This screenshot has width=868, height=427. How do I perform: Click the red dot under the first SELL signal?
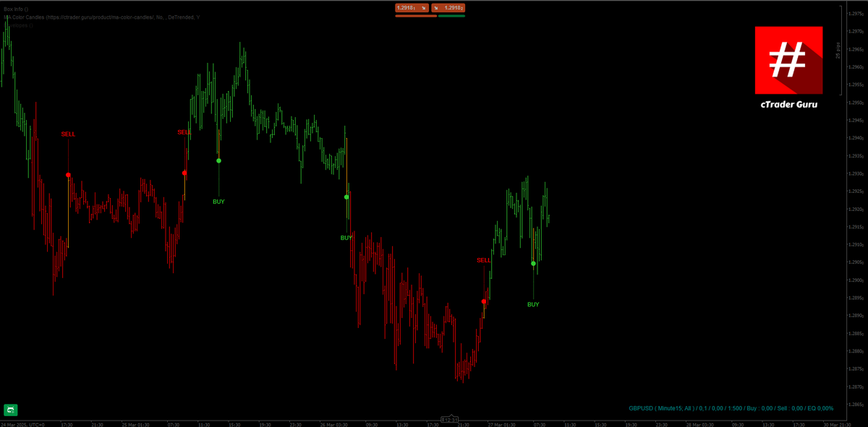coord(68,175)
